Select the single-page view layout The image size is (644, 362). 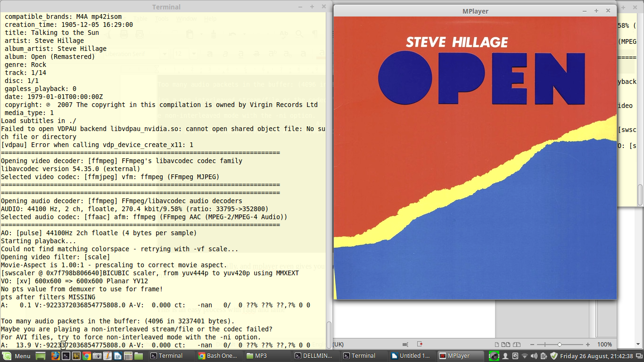(x=497, y=345)
